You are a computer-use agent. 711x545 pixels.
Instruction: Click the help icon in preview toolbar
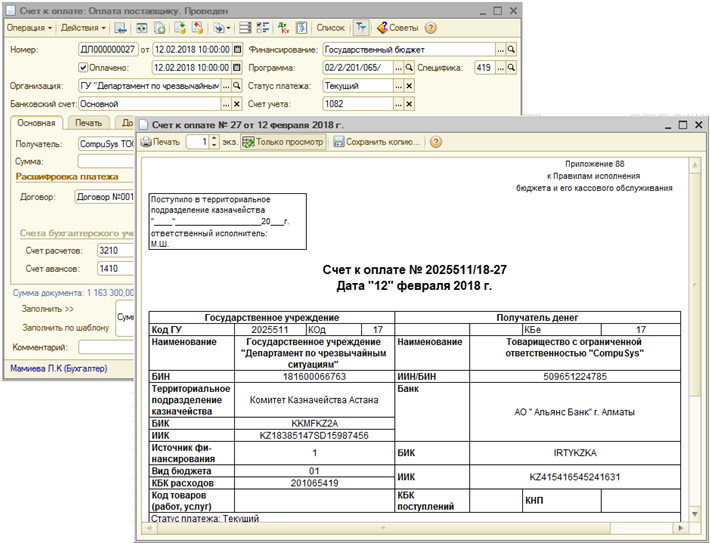[436, 142]
